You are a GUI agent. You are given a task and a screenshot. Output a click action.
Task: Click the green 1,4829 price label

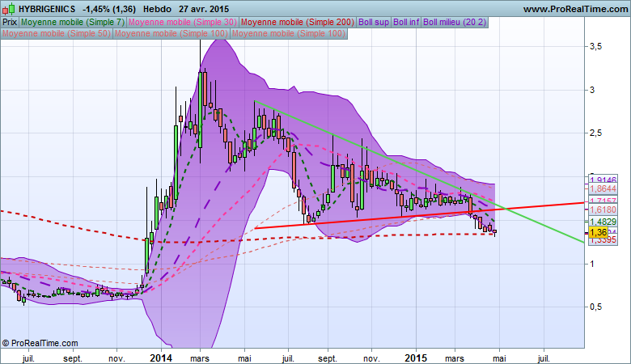click(603, 222)
